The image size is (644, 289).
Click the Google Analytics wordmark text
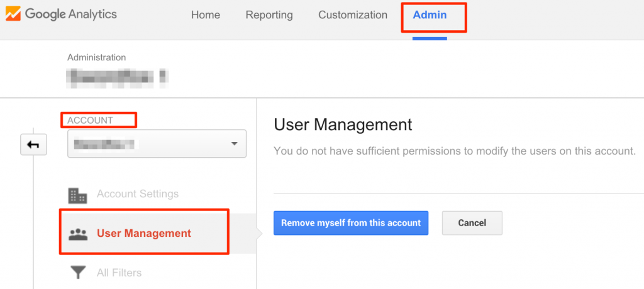tap(71, 15)
